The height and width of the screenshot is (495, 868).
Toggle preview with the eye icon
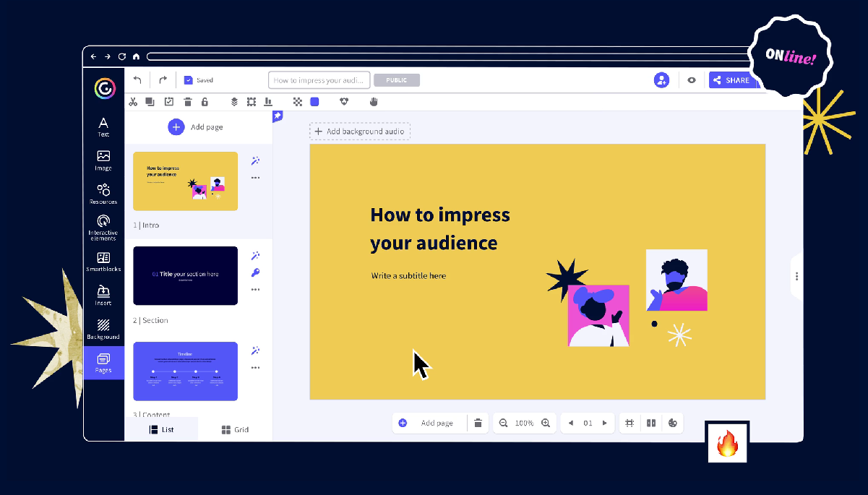point(691,79)
